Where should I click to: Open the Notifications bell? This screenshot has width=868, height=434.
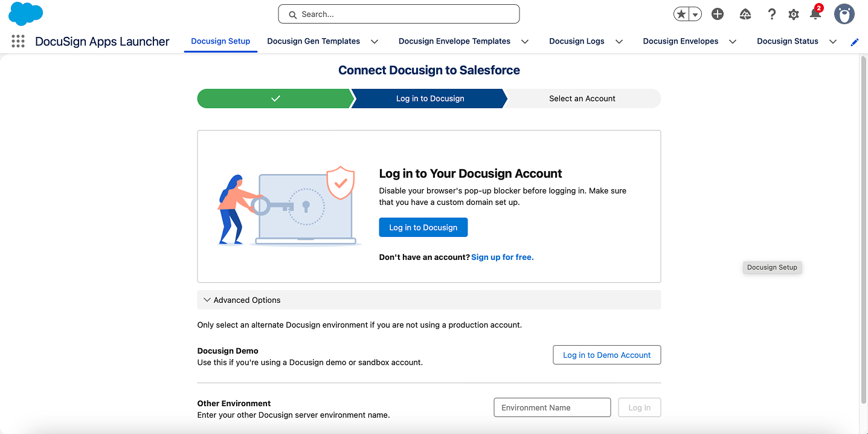click(815, 14)
